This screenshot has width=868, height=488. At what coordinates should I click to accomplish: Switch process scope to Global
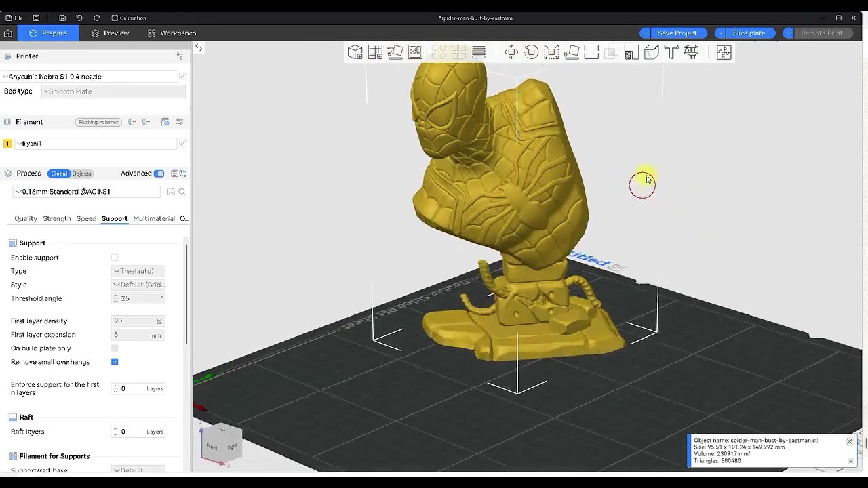pos(59,174)
